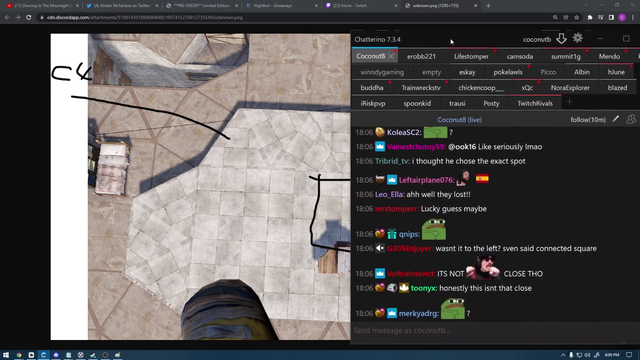The width and height of the screenshot is (640, 360).
Task: Go forward in the browser
Action: pos(18,18)
